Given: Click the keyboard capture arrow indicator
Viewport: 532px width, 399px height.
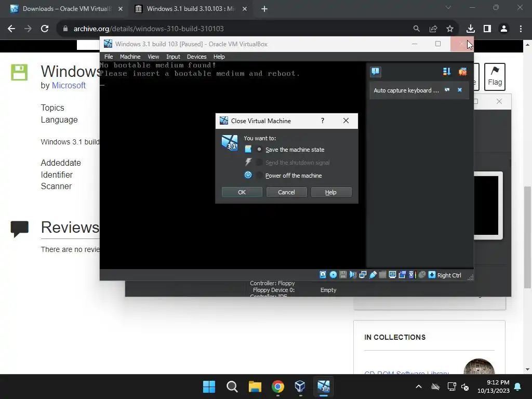Looking at the screenshot, I should tap(432, 275).
